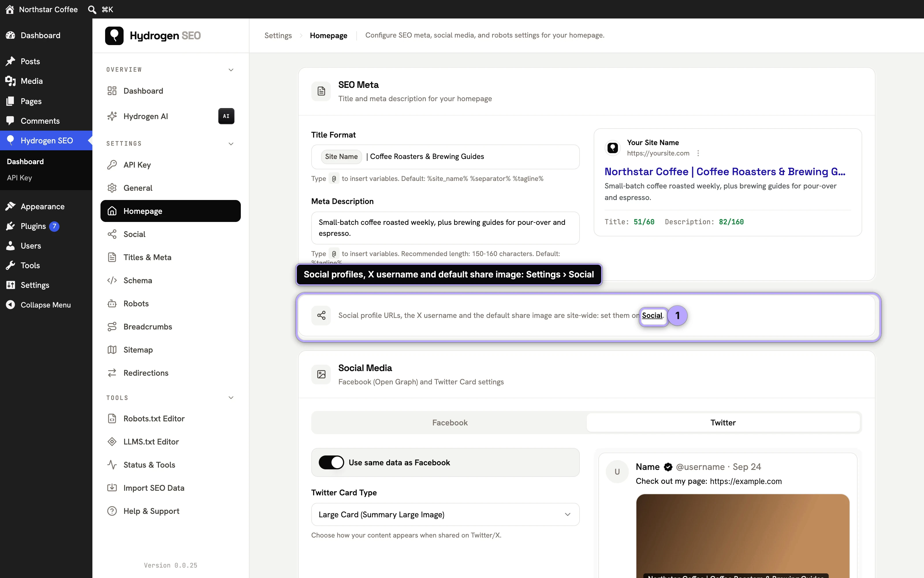The width and height of the screenshot is (924, 578).
Task: Open Sitemap settings
Action: pyautogui.click(x=170, y=350)
